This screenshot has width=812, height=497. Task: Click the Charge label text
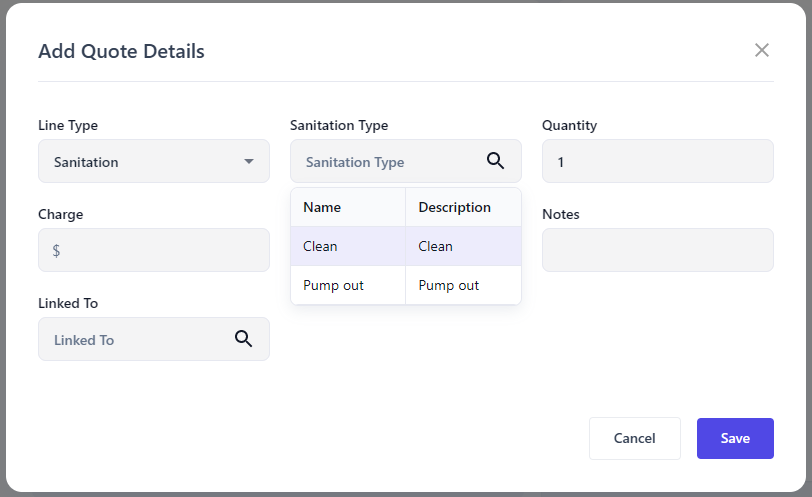coord(60,214)
